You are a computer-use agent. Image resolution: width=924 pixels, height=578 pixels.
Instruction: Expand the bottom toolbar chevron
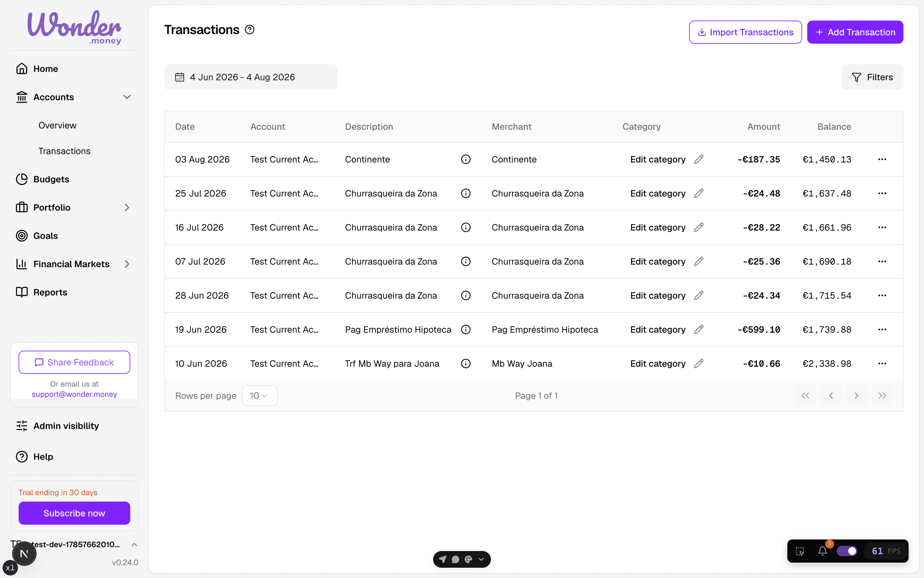click(481, 559)
